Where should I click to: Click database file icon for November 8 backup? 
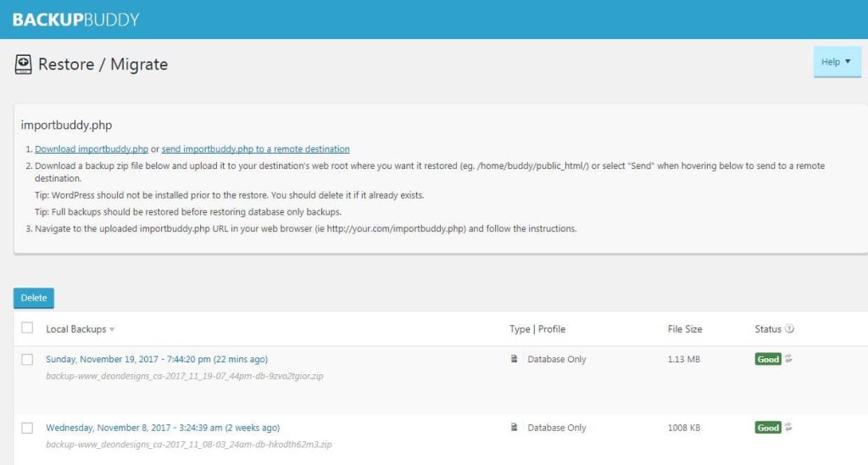click(x=515, y=428)
